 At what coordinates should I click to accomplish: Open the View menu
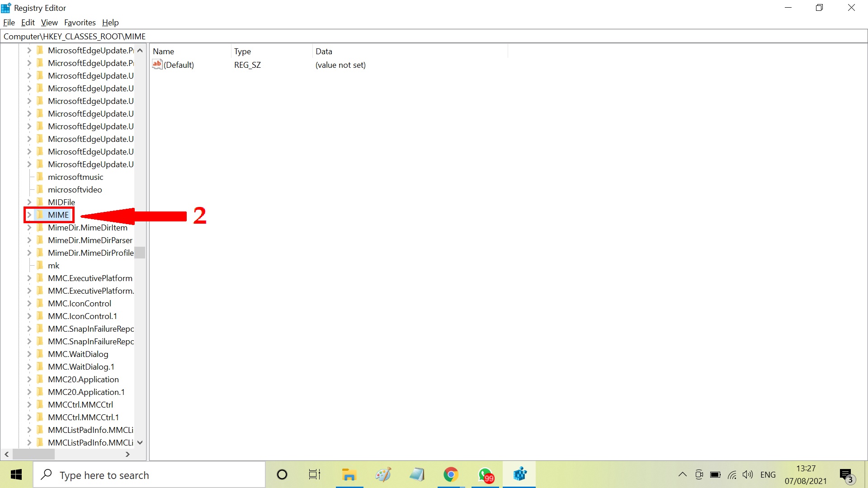click(49, 23)
